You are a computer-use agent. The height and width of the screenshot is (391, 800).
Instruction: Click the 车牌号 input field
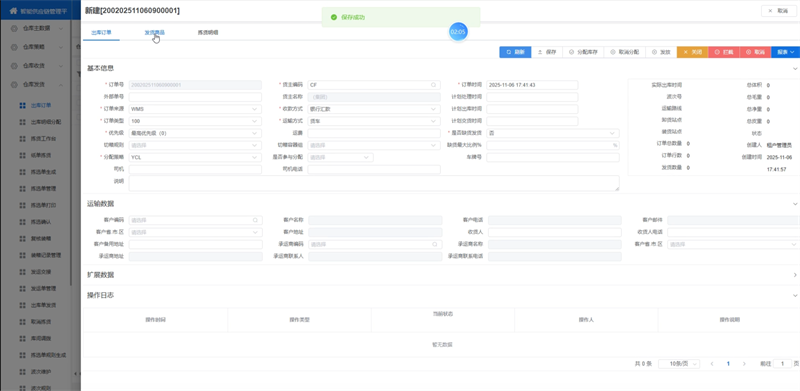point(553,157)
